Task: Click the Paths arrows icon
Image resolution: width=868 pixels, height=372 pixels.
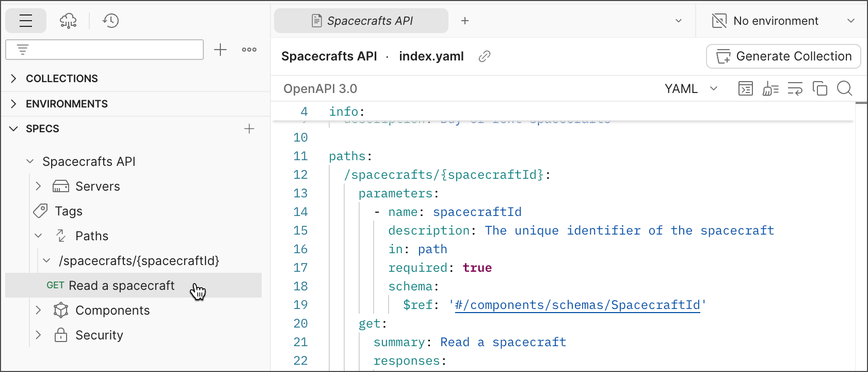Action: click(61, 236)
